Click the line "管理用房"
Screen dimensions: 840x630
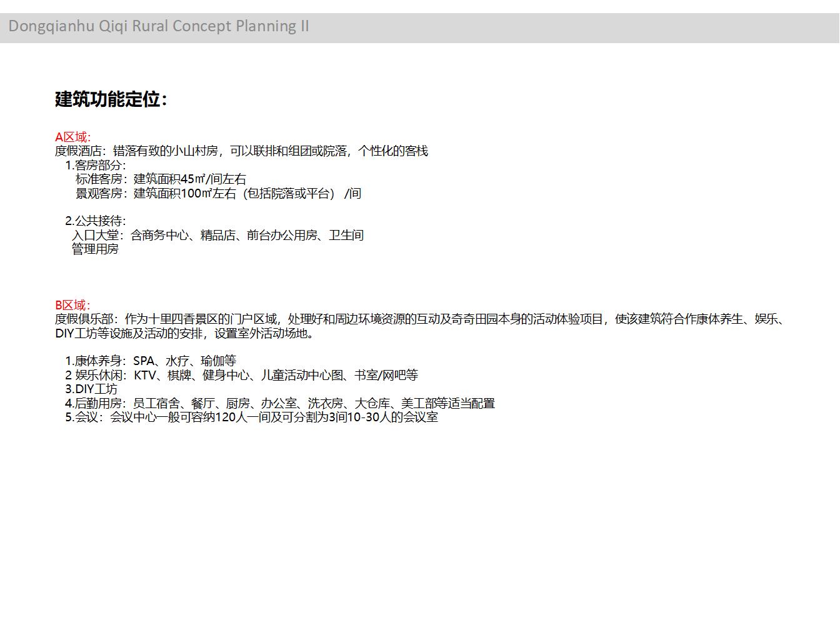click(95, 249)
